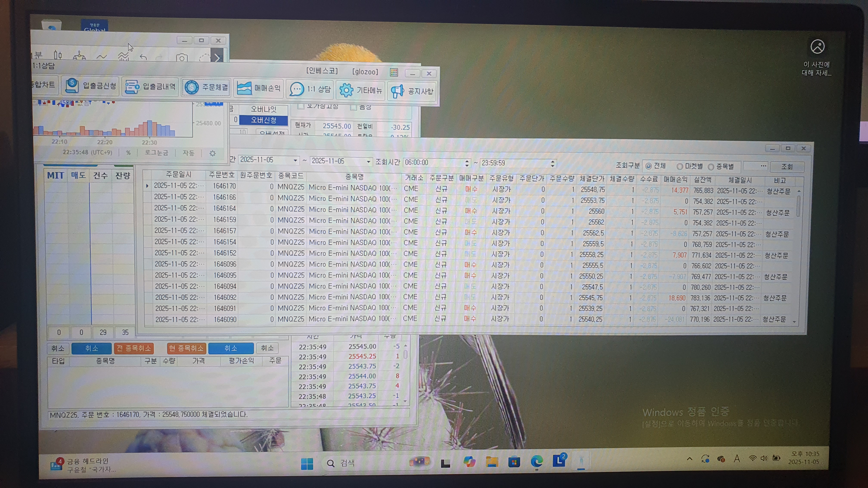Open the 1:1 상담 chat consultation

[x=310, y=89]
